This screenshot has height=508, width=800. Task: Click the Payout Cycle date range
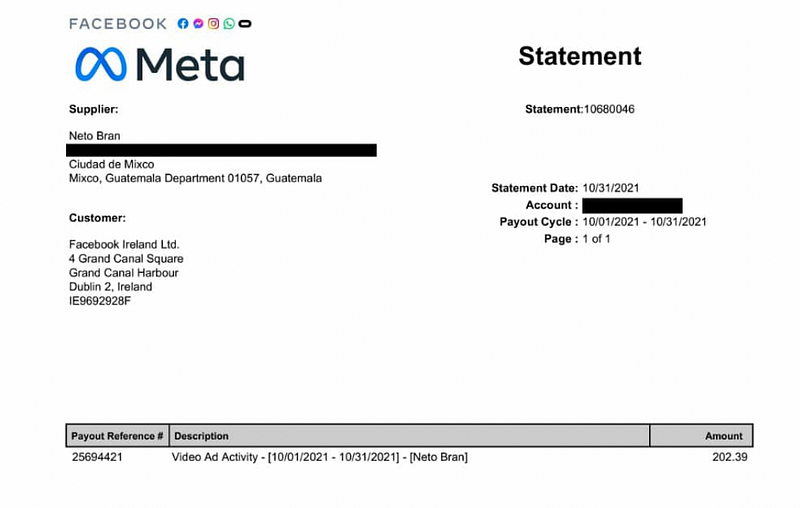(x=644, y=222)
